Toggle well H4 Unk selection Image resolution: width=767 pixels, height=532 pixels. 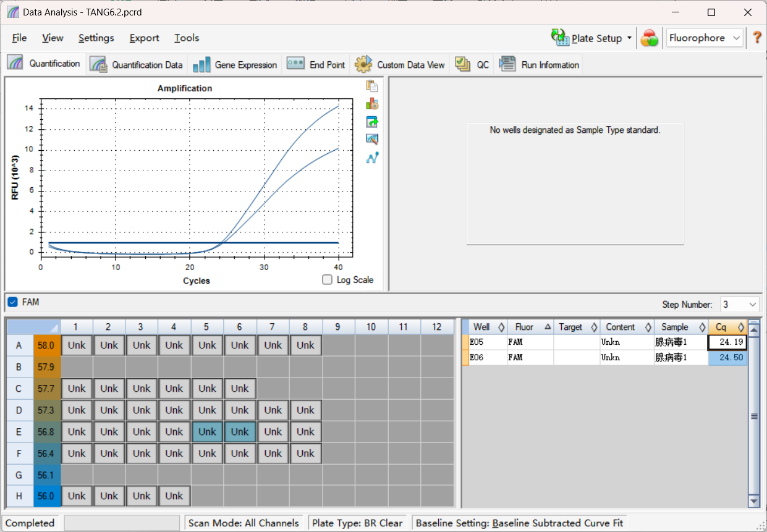tap(174, 496)
